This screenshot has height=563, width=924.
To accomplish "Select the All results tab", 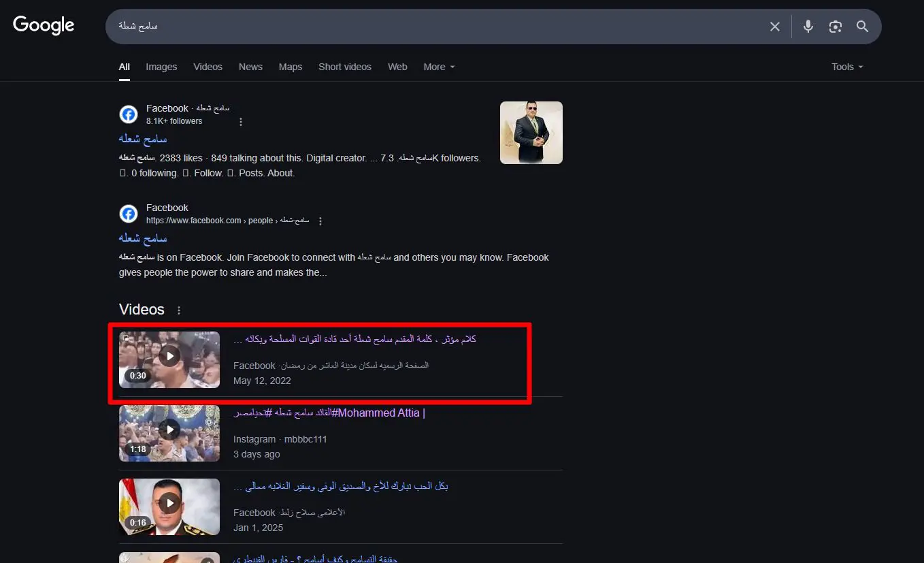I will click(x=125, y=67).
